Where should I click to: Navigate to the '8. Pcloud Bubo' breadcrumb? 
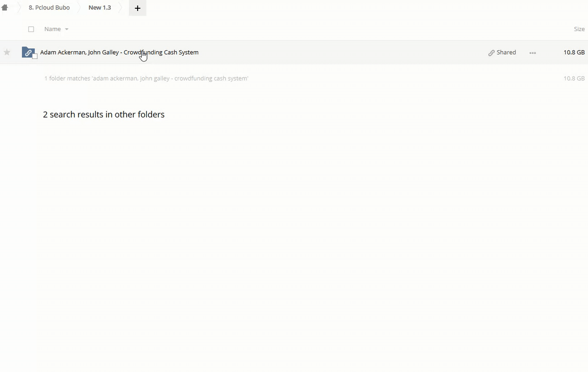[x=49, y=8]
